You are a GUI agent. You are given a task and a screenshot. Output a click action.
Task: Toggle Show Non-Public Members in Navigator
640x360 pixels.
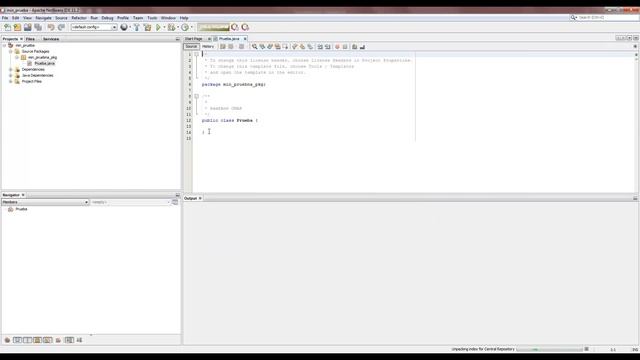pyautogui.click(x=38, y=340)
